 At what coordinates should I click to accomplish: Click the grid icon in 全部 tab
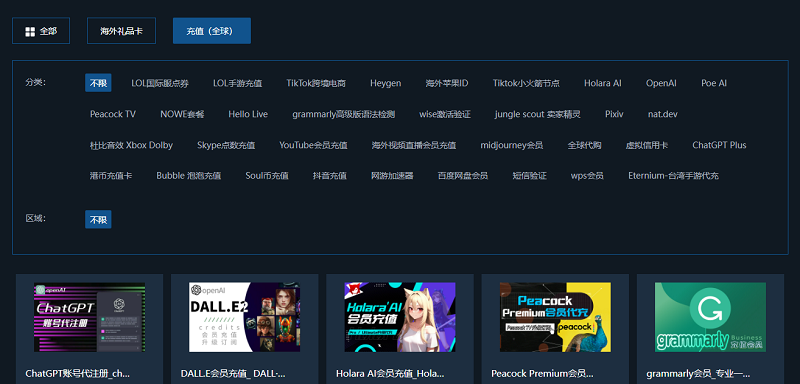pyautogui.click(x=30, y=32)
